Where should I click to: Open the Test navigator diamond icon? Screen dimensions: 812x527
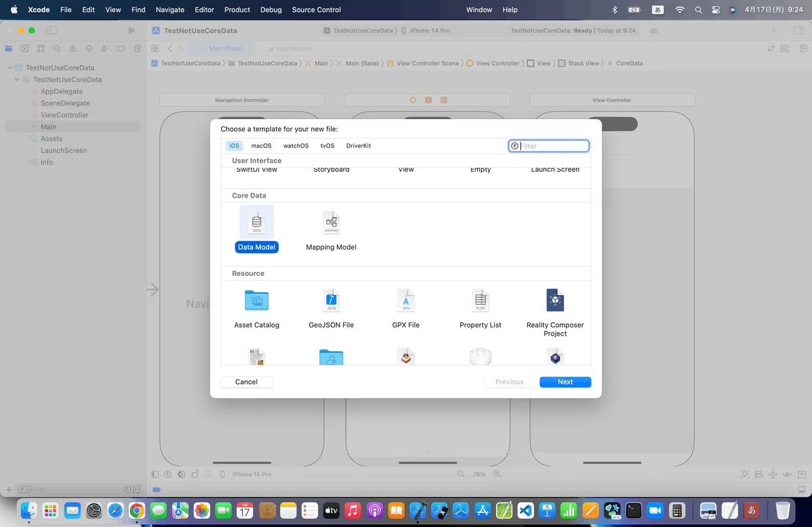point(89,49)
